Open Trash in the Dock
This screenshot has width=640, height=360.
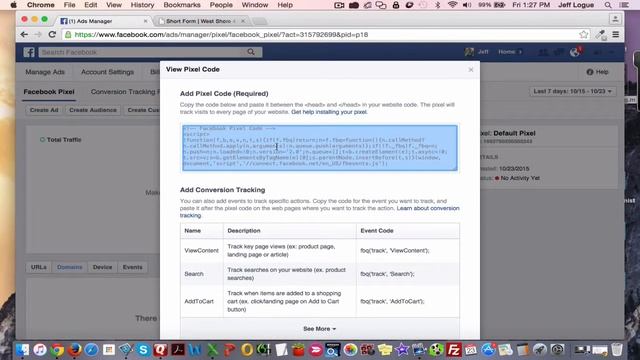tap(617, 350)
